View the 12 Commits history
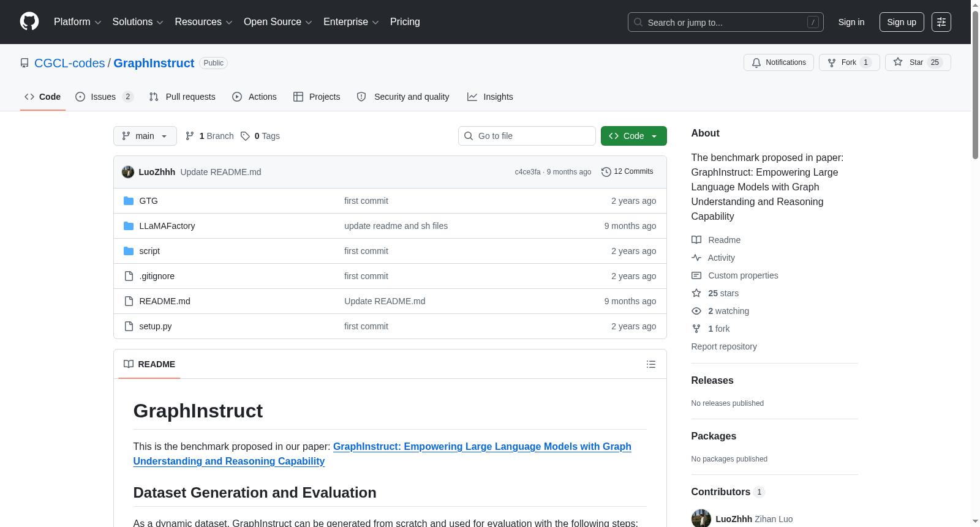Viewport: 980px width, 527px height. click(x=627, y=172)
